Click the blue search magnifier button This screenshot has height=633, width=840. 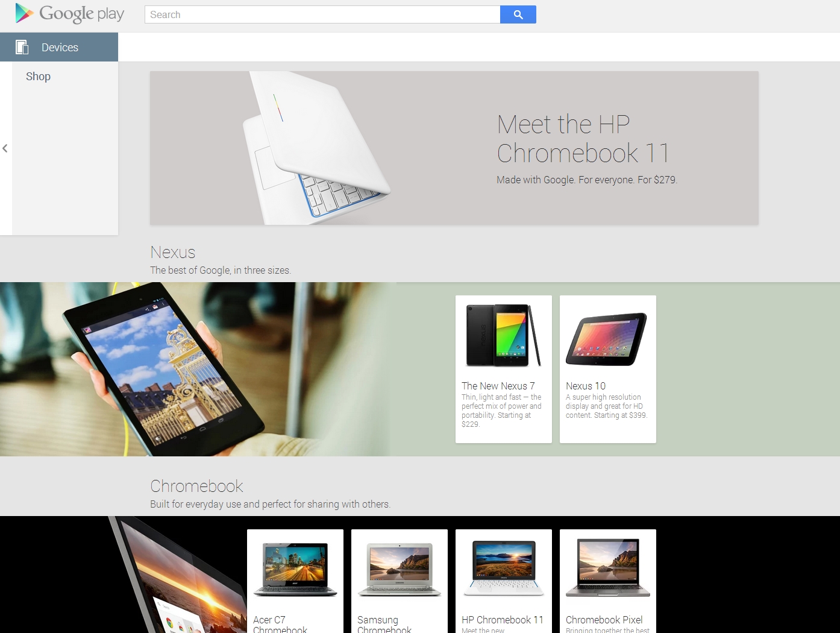518,14
